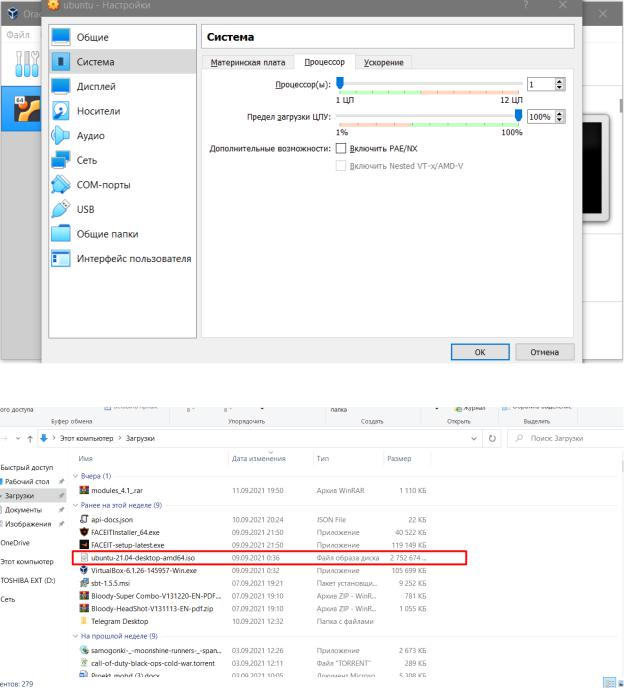Click the samogonki moonshine-runners file icon
This screenshot has width=624, height=688.
pyautogui.click(x=84, y=650)
